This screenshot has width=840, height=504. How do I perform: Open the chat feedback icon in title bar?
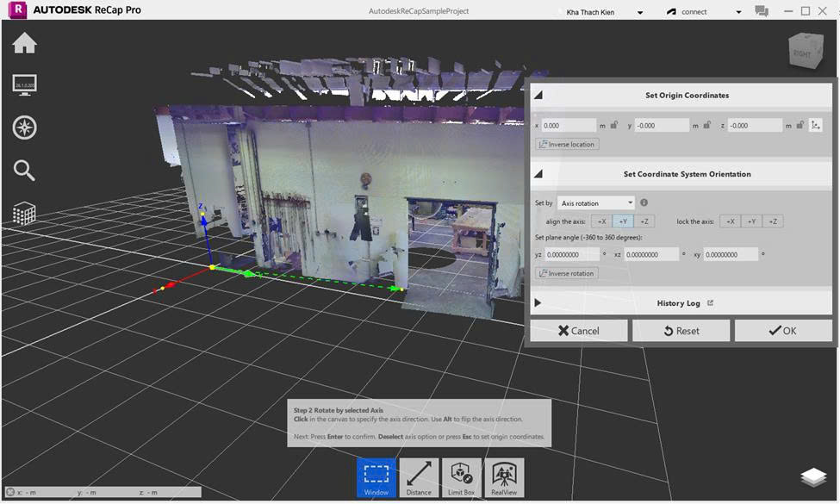[x=762, y=10]
